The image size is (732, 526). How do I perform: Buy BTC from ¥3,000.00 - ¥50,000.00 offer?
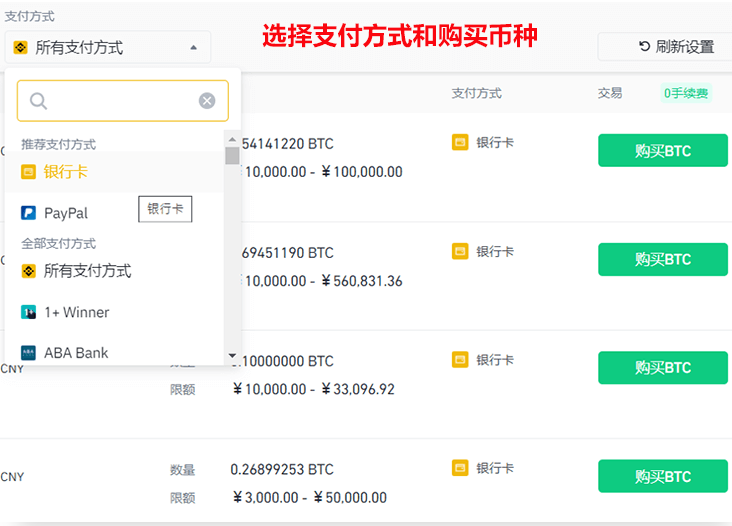[663, 476]
